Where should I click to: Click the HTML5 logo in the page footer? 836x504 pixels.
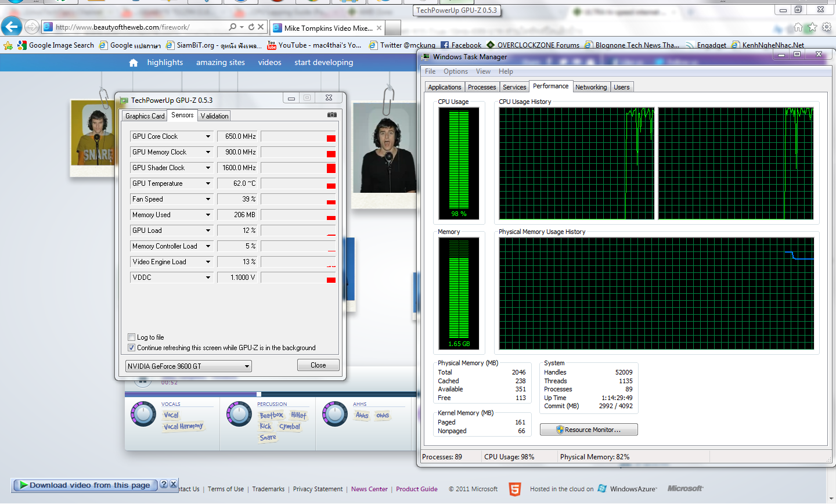(x=515, y=489)
